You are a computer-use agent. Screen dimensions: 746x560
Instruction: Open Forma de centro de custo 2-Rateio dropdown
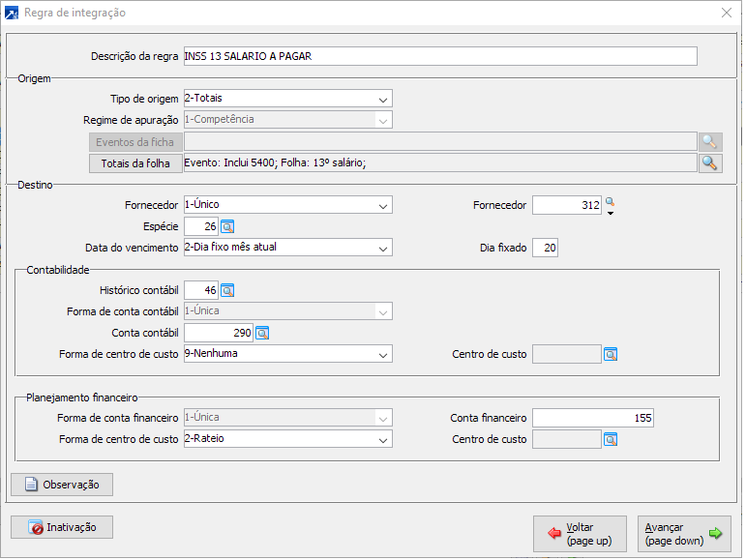[x=383, y=439]
